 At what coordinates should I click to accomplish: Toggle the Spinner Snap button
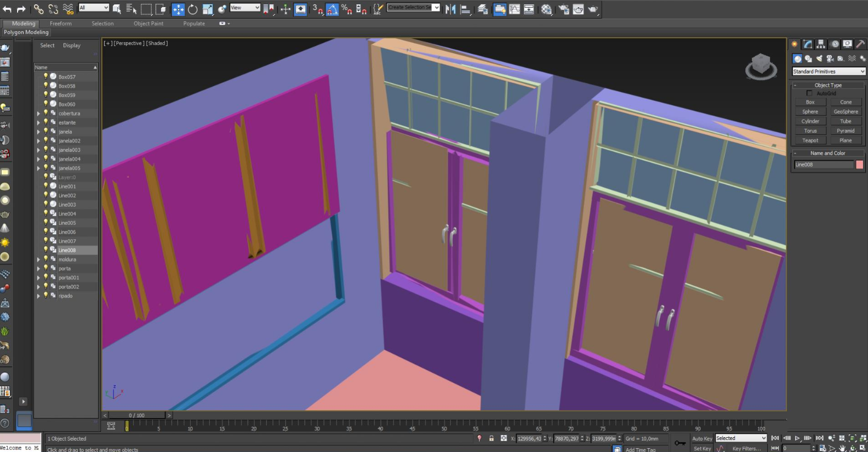(x=361, y=9)
